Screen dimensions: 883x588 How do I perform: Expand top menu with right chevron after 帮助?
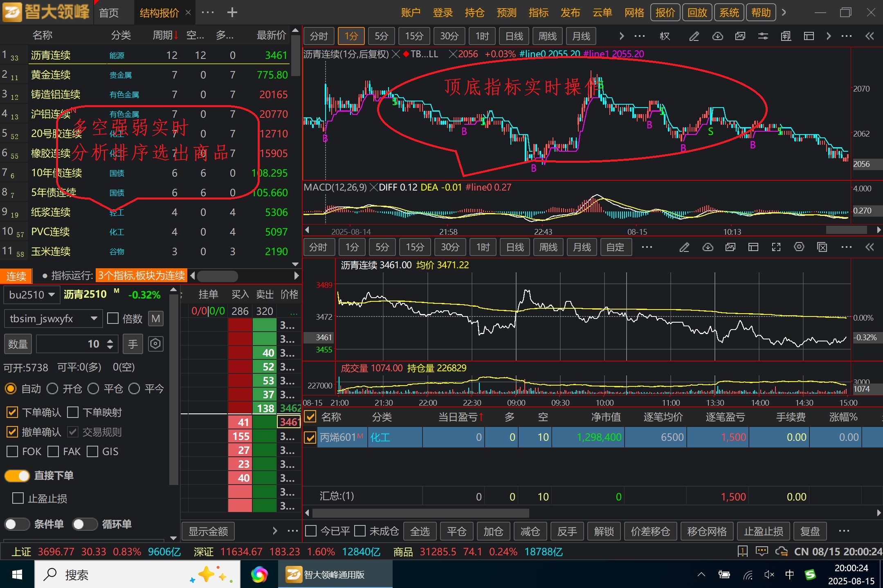coord(784,12)
